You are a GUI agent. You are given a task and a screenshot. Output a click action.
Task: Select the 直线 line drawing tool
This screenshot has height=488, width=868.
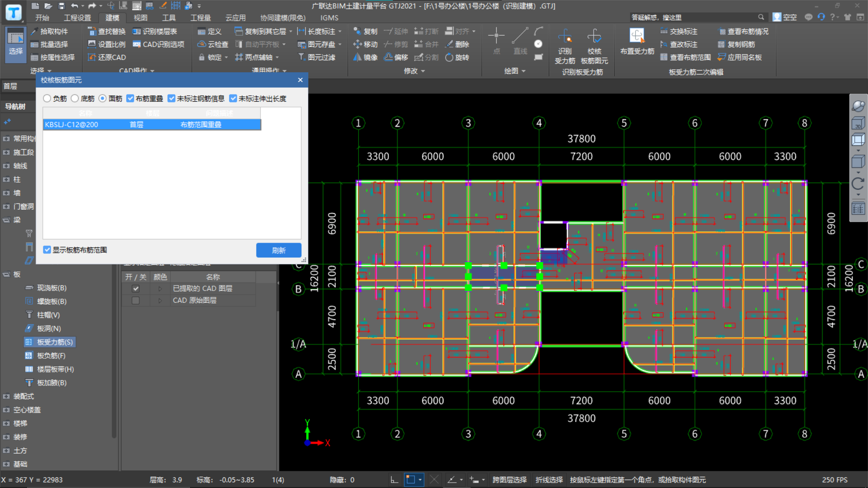520,41
